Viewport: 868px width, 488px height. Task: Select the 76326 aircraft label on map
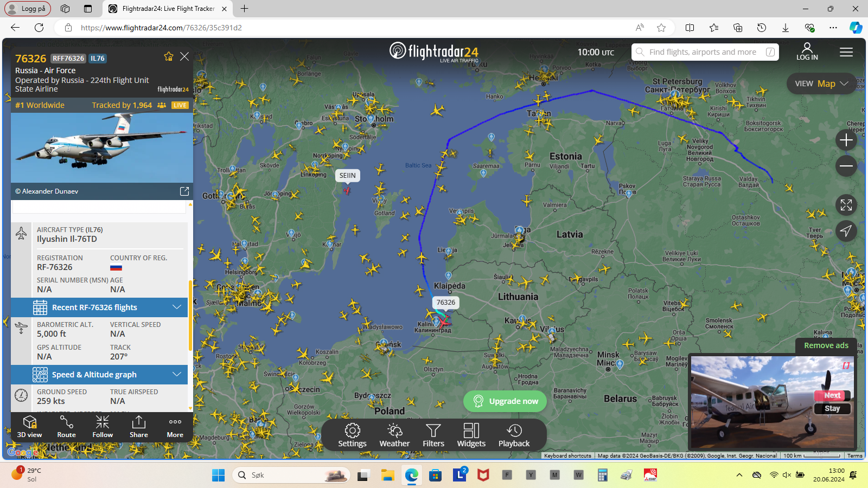point(446,303)
